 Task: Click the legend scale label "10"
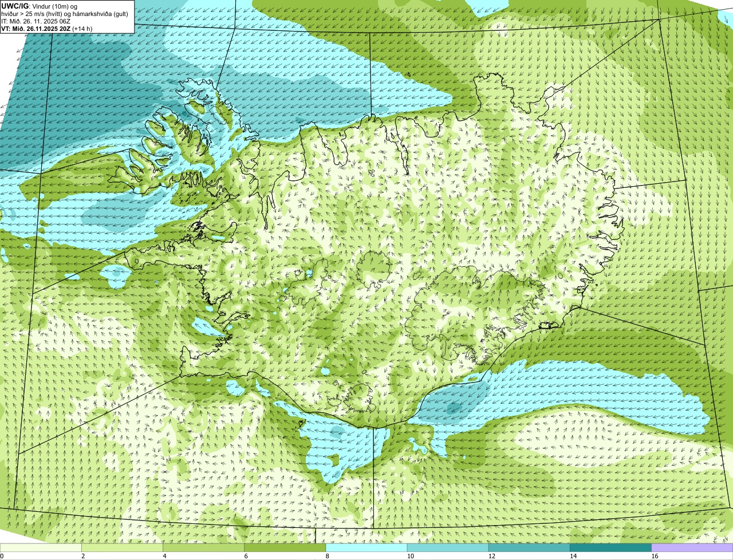pyautogui.click(x=410, y=556)
